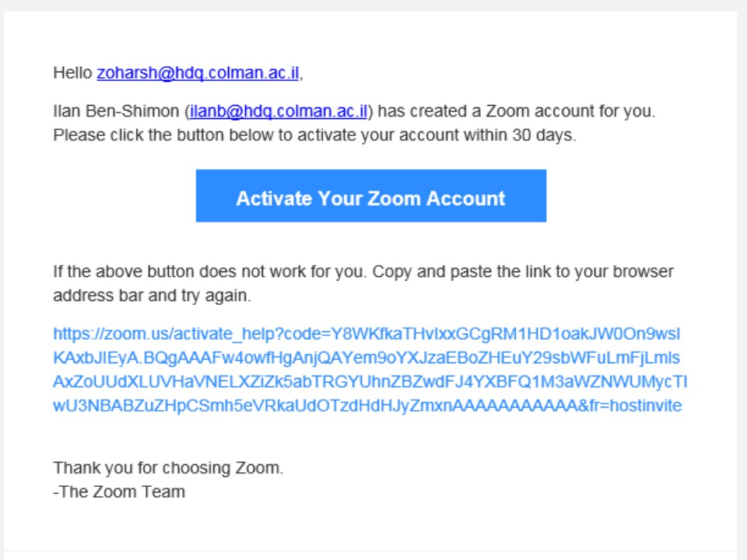The height and width of the screenshot is (560, 747).
Task: Click the If the above button sentence
Action: [x=209, y=271]
